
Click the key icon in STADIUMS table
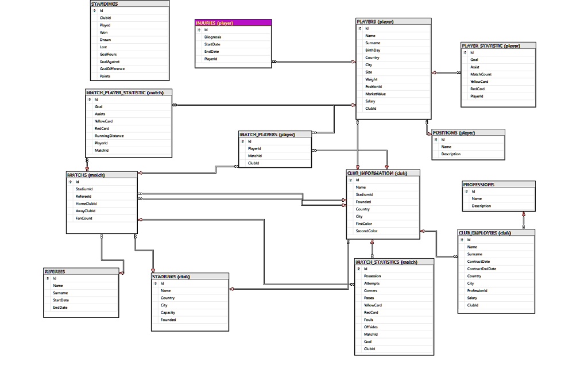155,283
